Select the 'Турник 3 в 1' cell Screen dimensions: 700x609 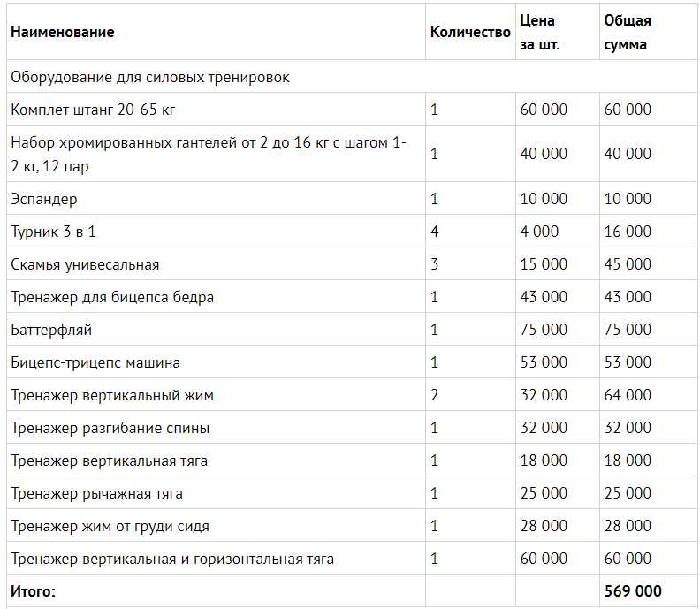coord(56,232)
